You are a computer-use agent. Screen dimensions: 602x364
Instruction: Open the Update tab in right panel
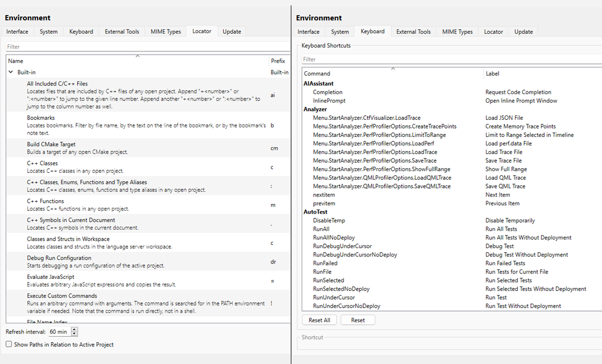pyautogui.click(x=523, y=32)
